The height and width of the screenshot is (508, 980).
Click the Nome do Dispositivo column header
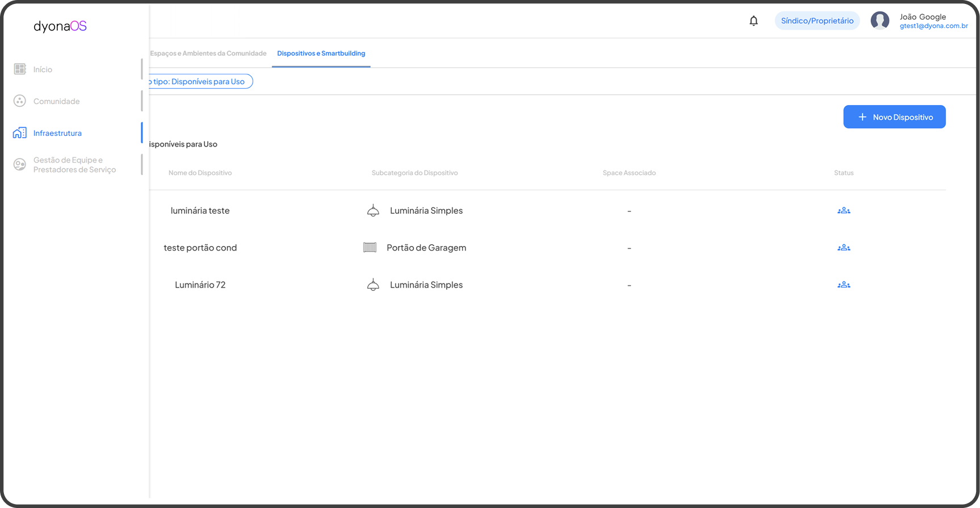200,173
